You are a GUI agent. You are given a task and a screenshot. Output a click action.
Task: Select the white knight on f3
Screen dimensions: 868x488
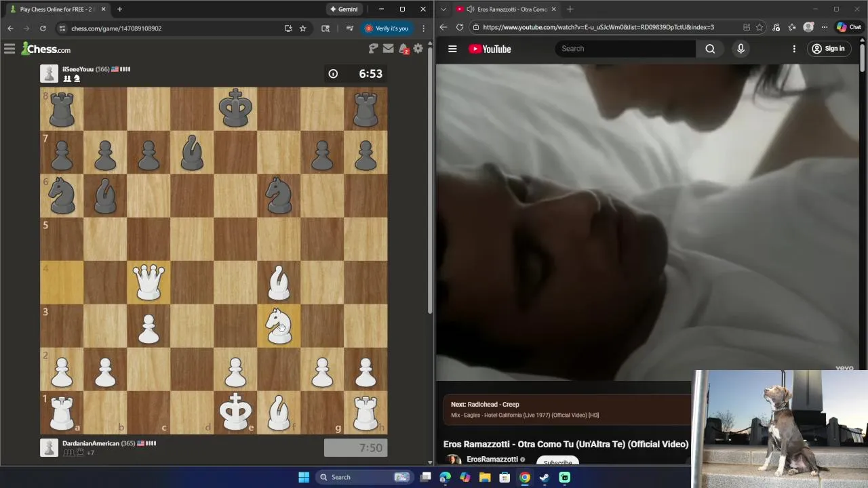(x=279, y=326)
